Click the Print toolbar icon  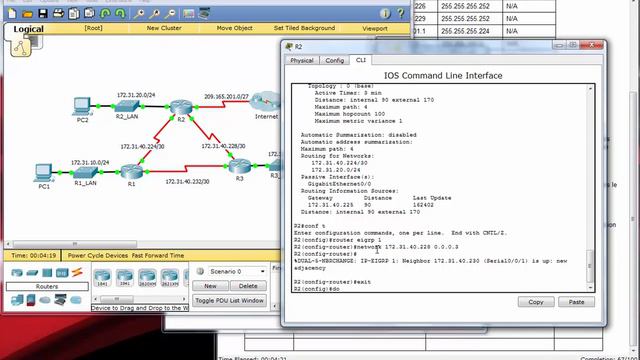click(x=58, y=14)
